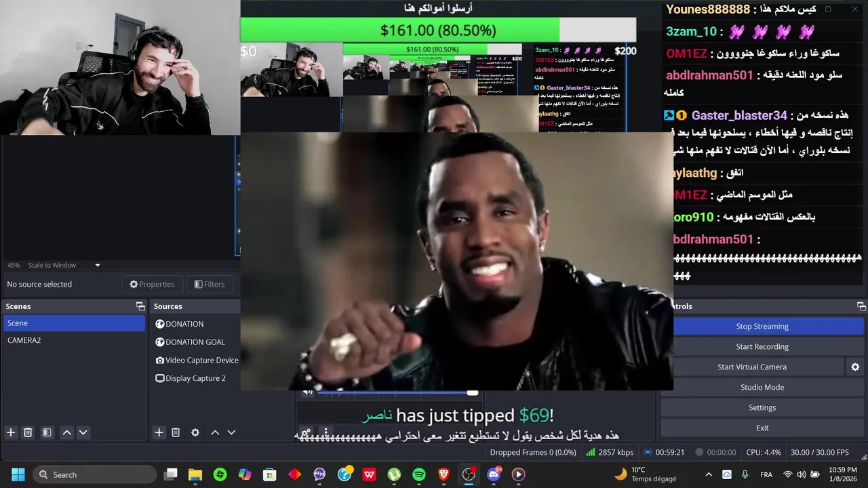Open Brave browser from the taskbar
868x488 pixels.
444,474
